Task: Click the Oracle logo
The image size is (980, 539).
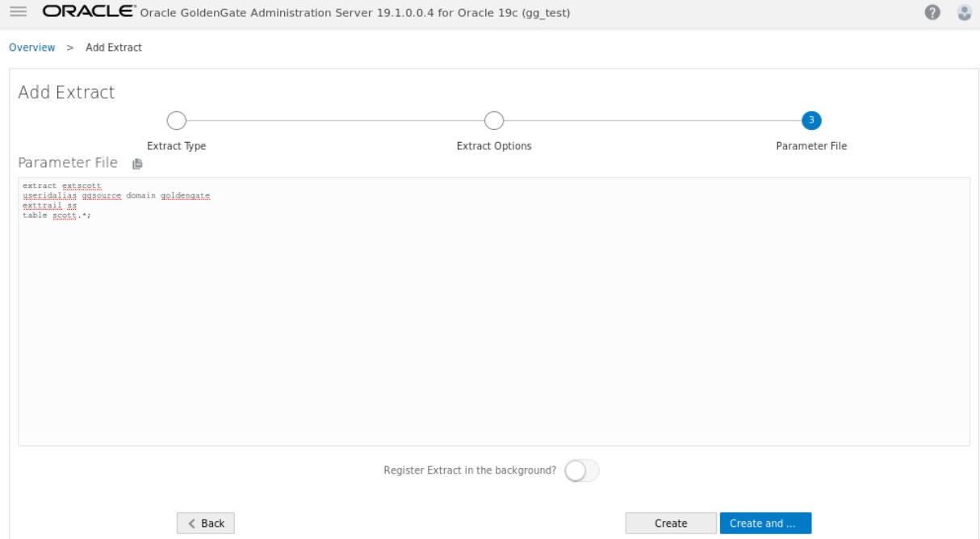Action: [x=89, y=12]
